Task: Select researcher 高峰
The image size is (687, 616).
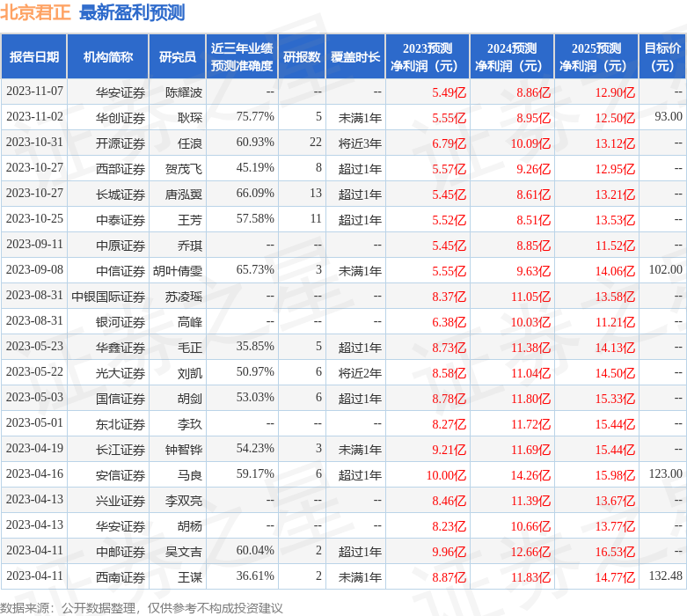Action: [x=190, y=321]
